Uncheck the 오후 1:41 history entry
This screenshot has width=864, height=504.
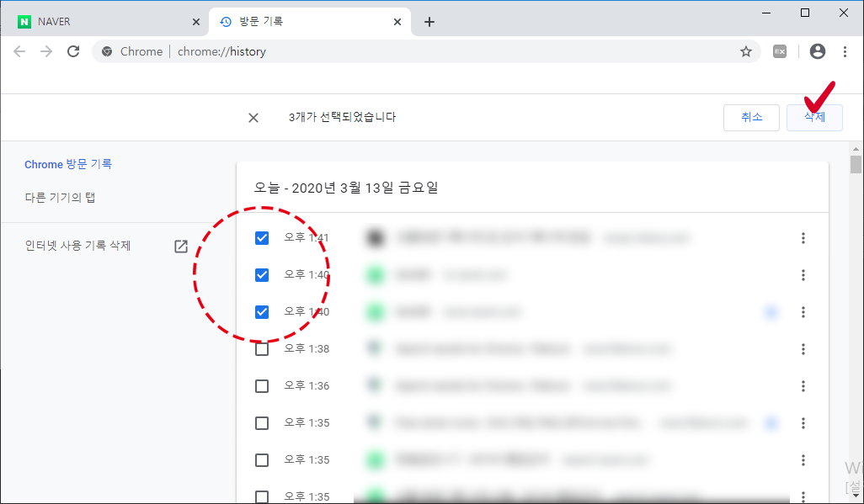pos(262,238)
